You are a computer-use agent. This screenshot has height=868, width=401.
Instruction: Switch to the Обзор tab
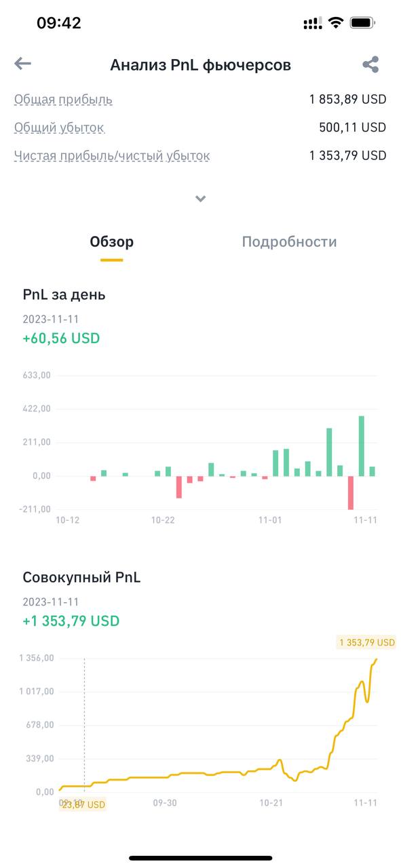(x=112, y=242)
